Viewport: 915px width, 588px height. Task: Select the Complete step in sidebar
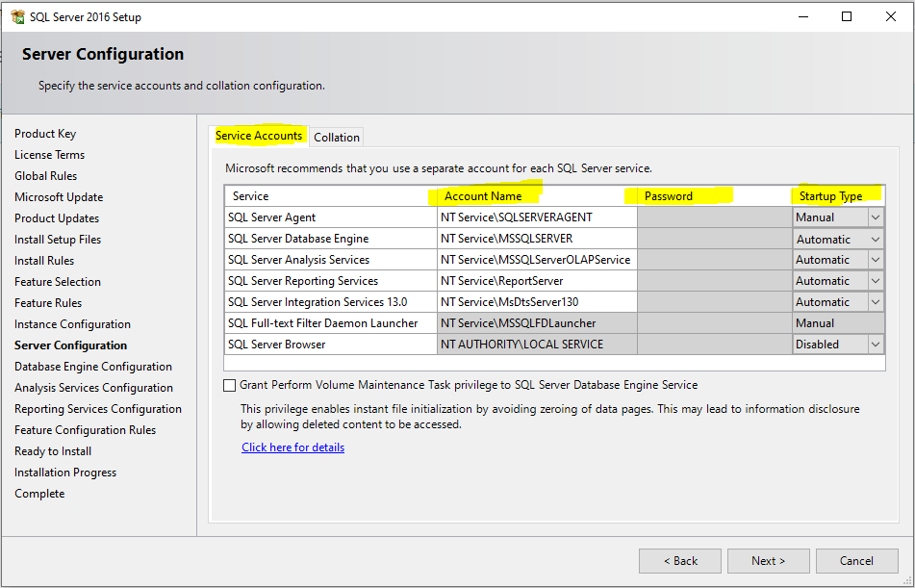click(x=39, y=494)
